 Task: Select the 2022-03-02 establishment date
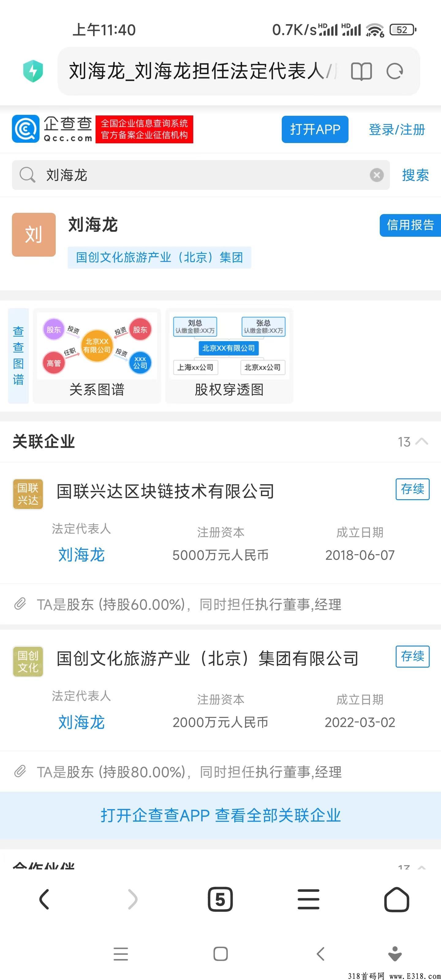(x=360, y=722)
